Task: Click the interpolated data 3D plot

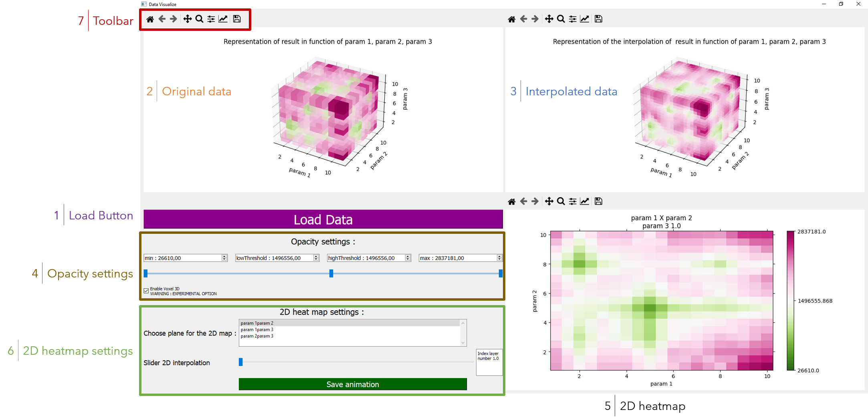Action: point(691,112)
